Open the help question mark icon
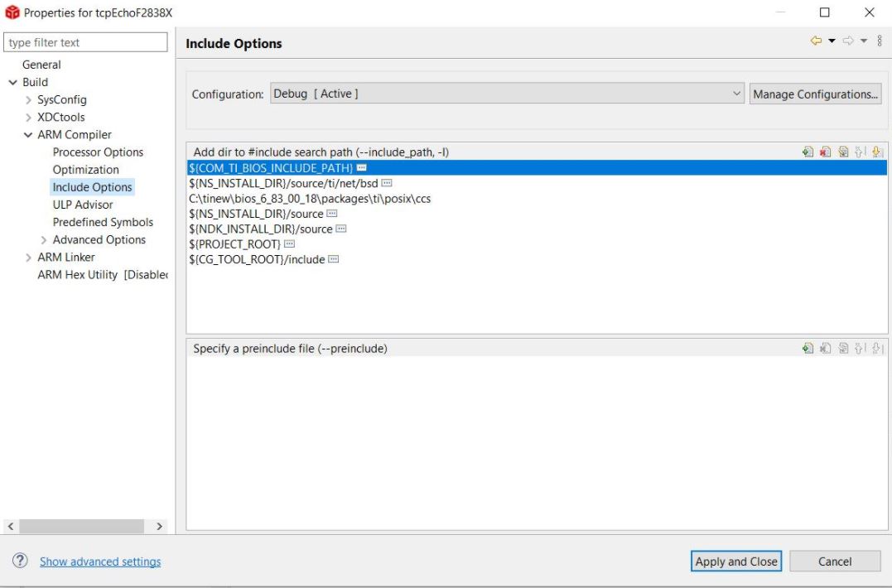The image size is (892, 588). coord(20,561)
